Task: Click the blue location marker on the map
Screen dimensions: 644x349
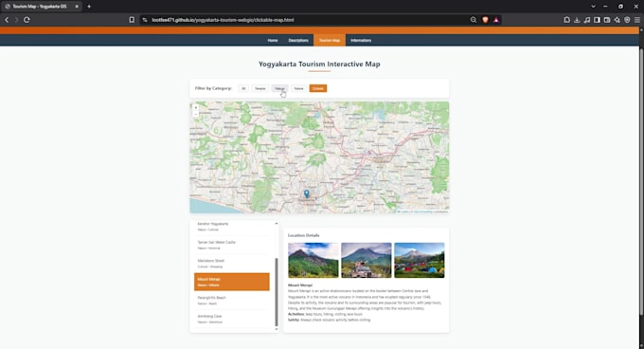Action: tap(307, 193)
